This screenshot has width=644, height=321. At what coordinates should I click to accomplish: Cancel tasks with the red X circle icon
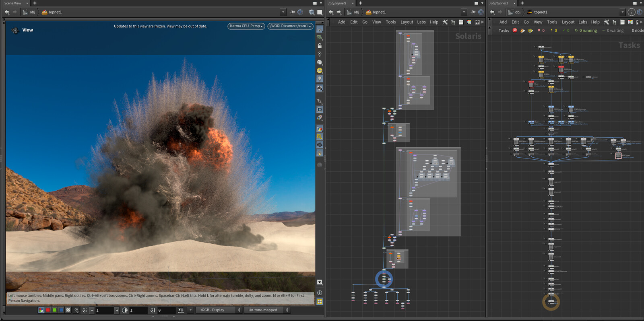pos(515,31)
